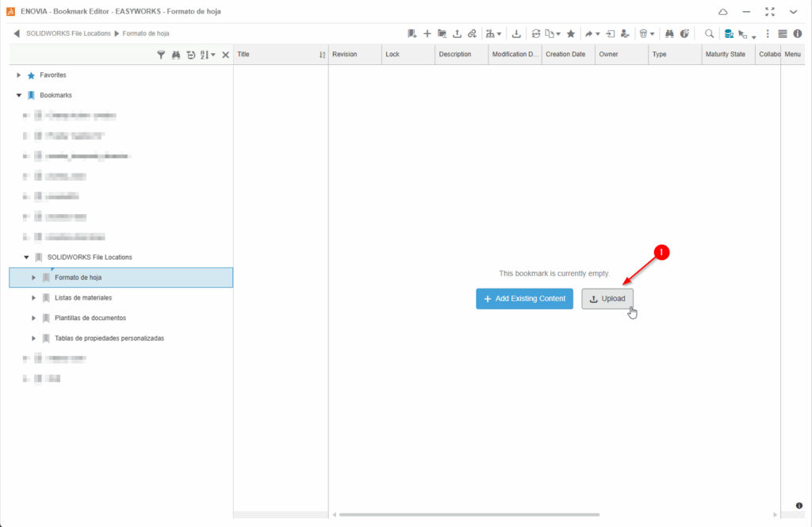This screenshot has width=812, height=527.
Task: Open the dropdown arrow next to copy icon
Action: click(x=558, y=34)
